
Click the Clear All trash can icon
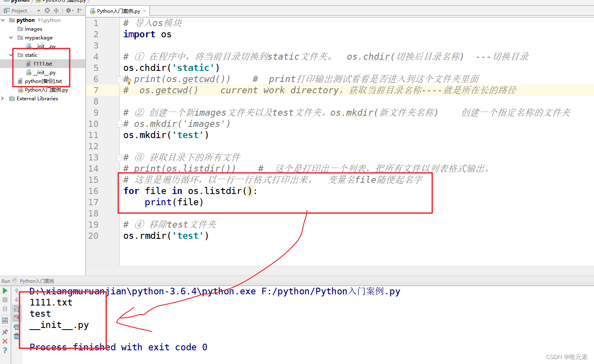coord(17,336)
